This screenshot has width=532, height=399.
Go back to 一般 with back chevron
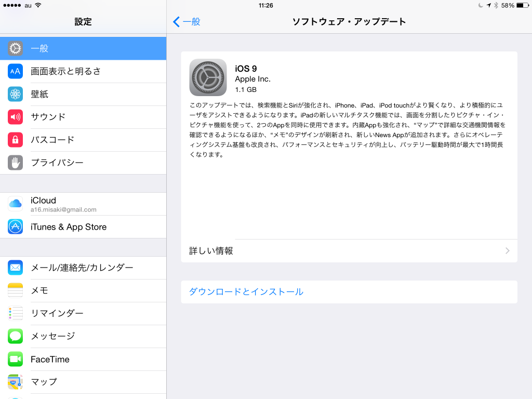(x=187, y=22)
